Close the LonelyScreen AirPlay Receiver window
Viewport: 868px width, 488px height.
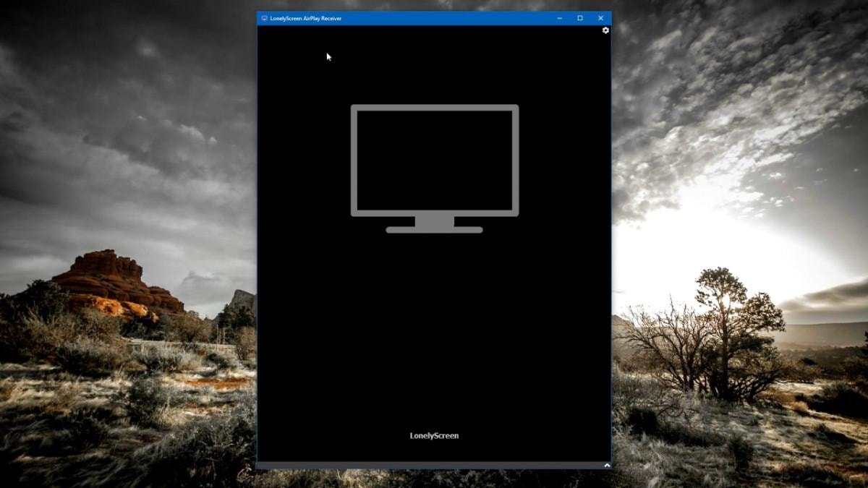tap(600, 18)
